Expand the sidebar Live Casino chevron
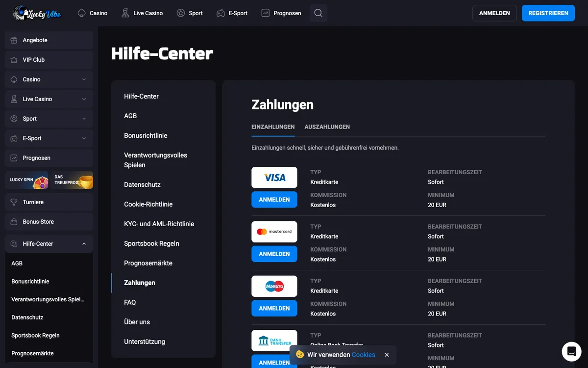Image resolution: width=588 pixels, height=368 pixels. point(84,99)
